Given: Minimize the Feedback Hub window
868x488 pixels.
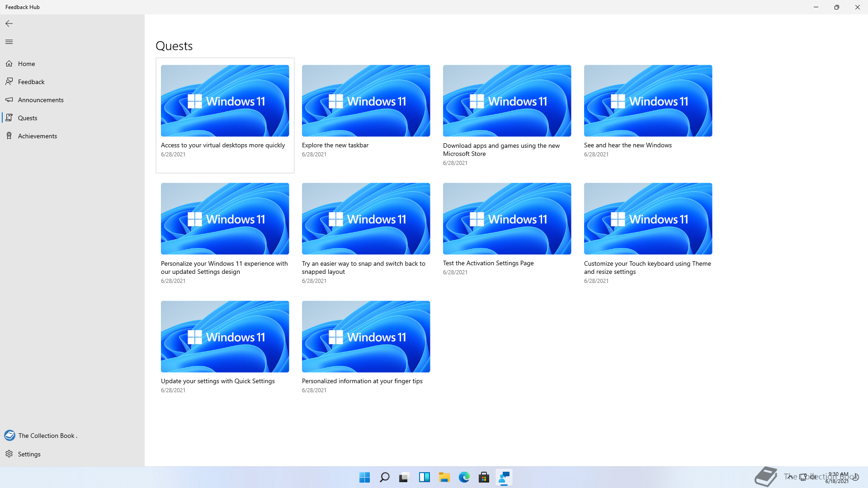Looking at the screenshot, I should (x=816, y=7).
